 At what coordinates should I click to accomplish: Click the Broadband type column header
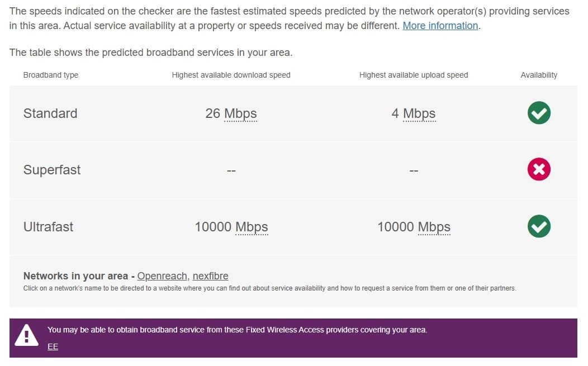51,75
